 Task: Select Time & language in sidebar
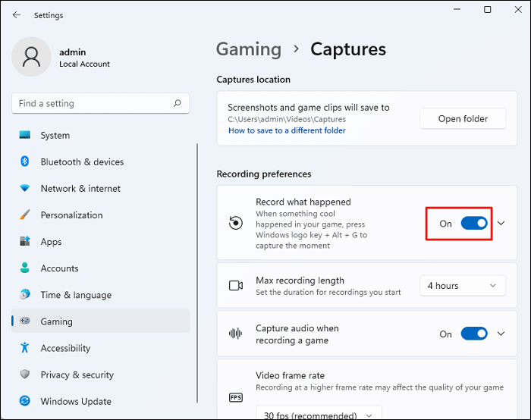76,295
